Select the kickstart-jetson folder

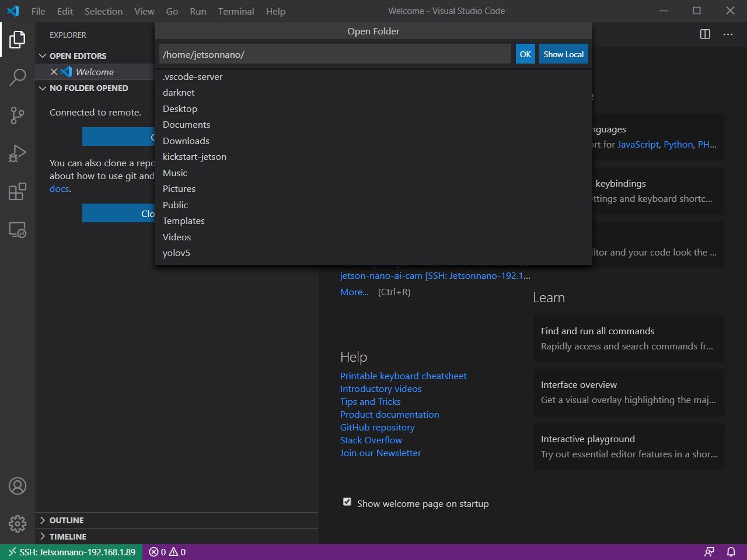pyautogui.click(x=373, y=157)
